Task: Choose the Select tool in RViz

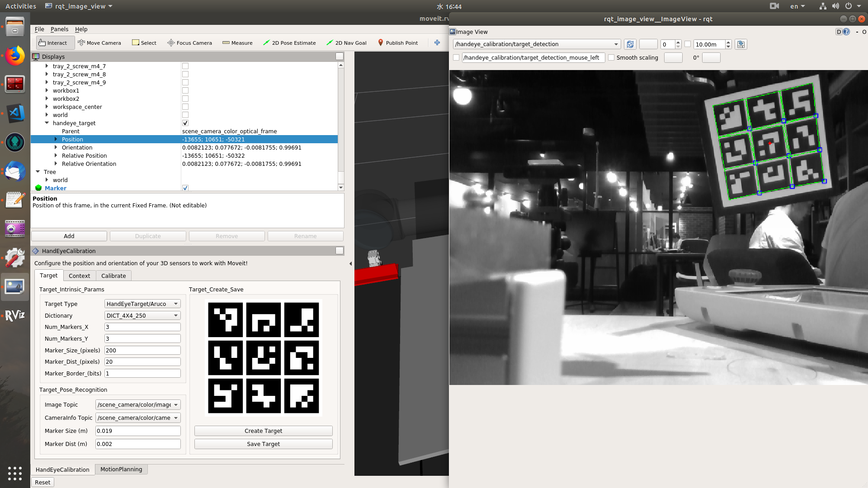Action: point(144,42)
